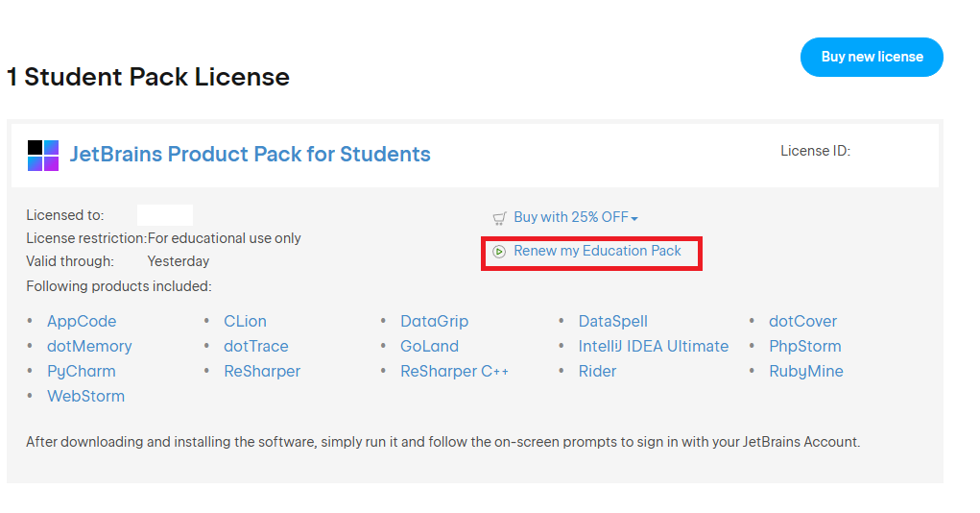Click Renew my Education Pack link
This screenshot has width=980, height=513.
(597, 251)
